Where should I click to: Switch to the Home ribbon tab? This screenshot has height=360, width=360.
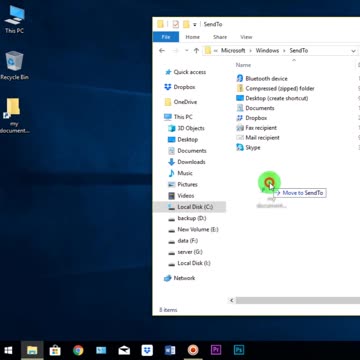coord(193,37)
